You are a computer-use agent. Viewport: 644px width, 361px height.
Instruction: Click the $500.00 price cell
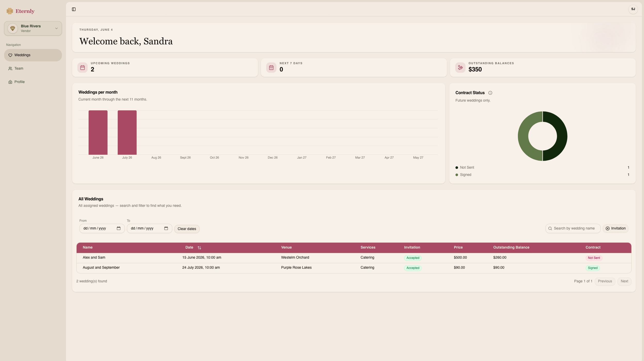click(x=460, y=258)
